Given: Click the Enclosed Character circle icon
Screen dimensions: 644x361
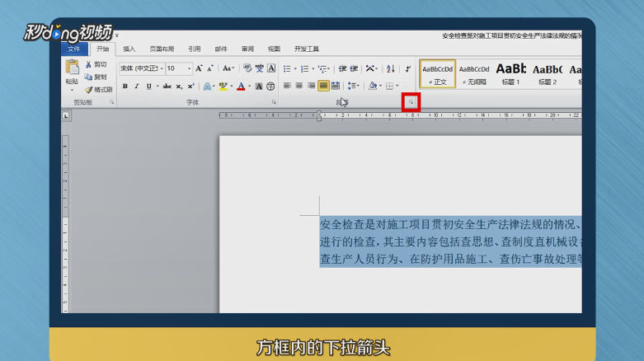Looking at the screenshot, I should 270,87.
